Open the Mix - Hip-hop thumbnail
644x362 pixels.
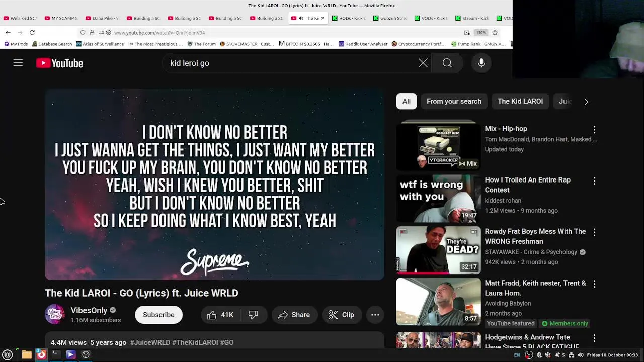(x=439, y=146)
